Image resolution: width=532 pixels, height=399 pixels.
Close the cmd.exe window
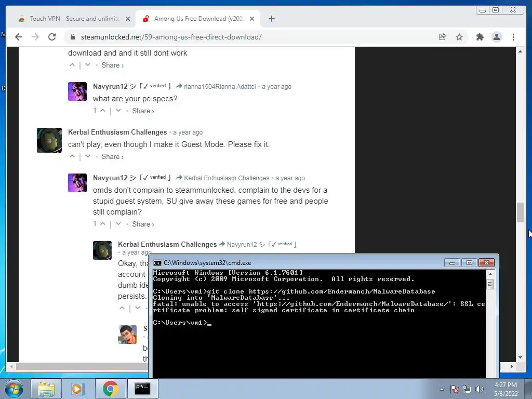[x=486, y=262]
